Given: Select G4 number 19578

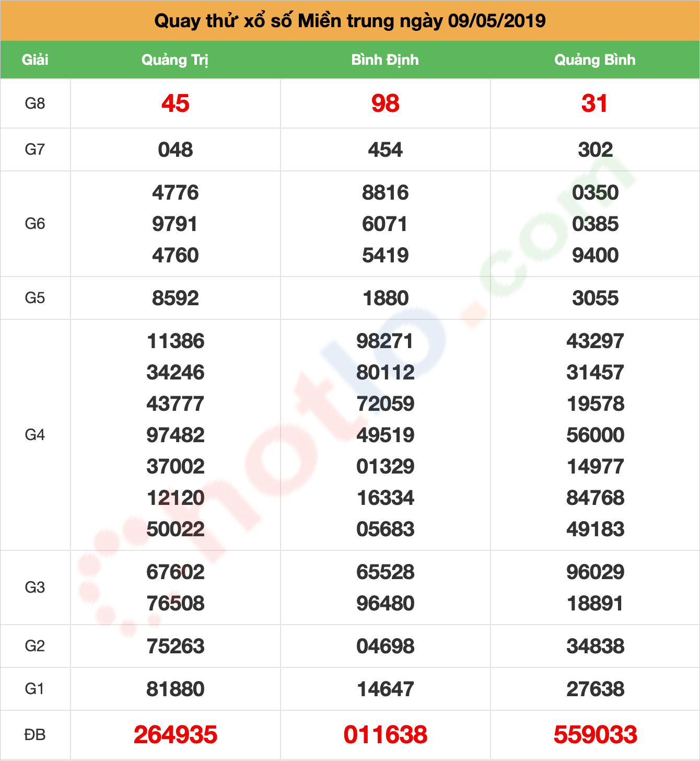Looking at the screenshot, I should (x=596, y=404).
